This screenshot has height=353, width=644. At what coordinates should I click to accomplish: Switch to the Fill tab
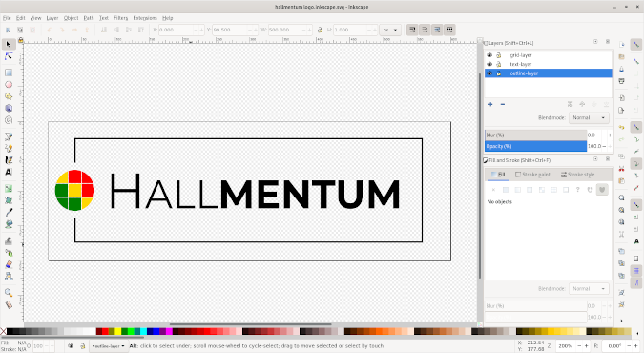[498, 175]
